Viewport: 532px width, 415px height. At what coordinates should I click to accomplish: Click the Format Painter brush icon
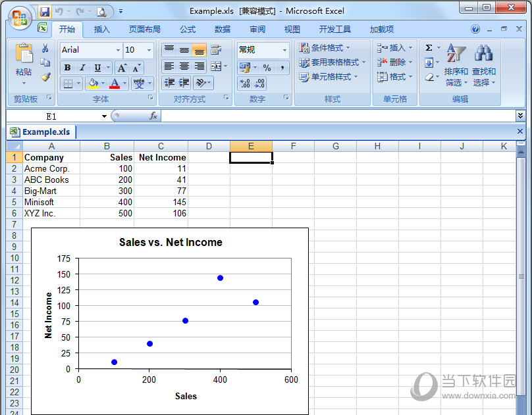pos(45,76)
